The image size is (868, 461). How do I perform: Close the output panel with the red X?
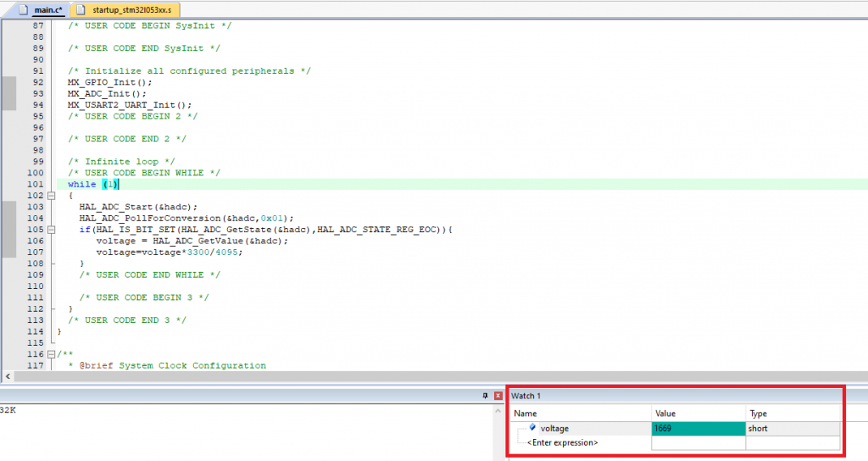498,396
